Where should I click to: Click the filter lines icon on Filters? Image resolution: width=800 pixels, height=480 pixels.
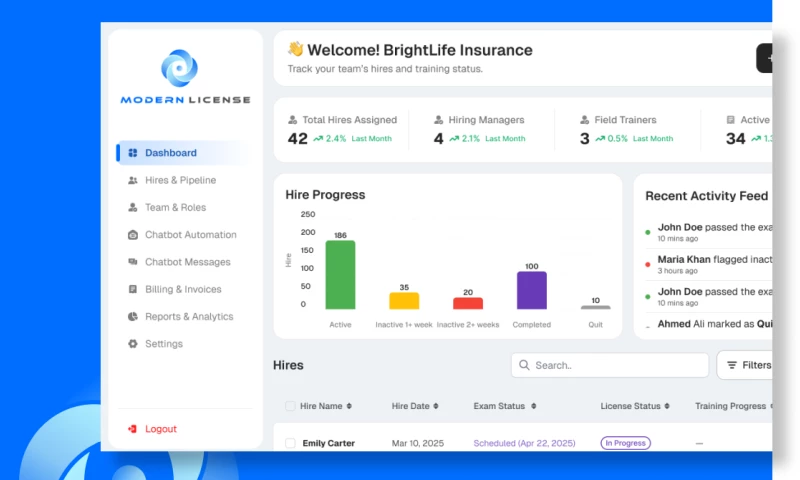(732, 365)
